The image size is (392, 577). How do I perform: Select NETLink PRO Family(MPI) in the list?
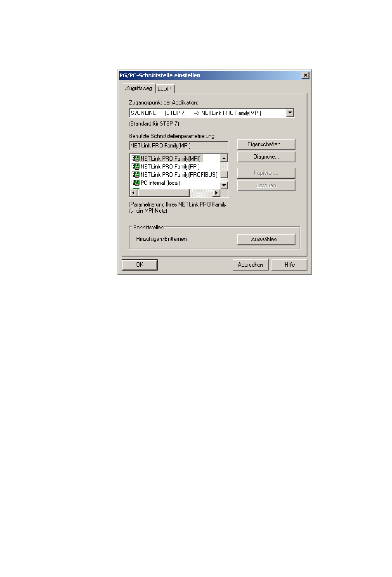pos(170,159)
